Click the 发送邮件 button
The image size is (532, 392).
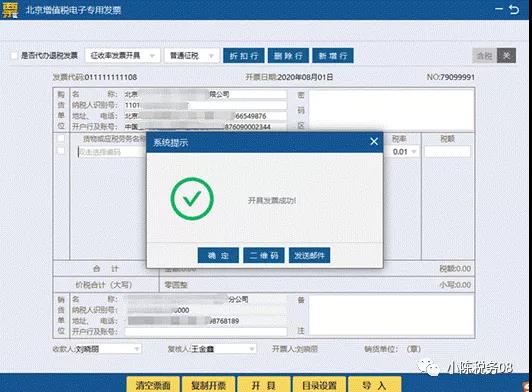tap(309, 255)
